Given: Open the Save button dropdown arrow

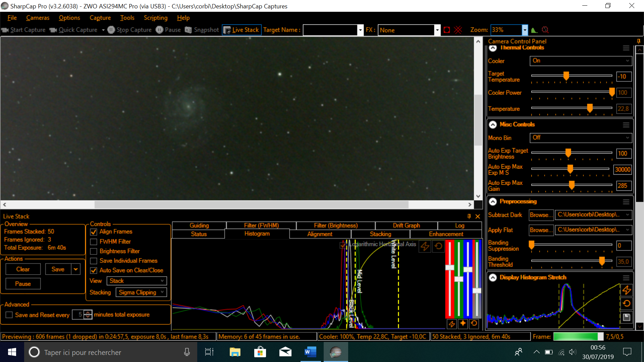Looking at the screenshot, I should (76, 269).
